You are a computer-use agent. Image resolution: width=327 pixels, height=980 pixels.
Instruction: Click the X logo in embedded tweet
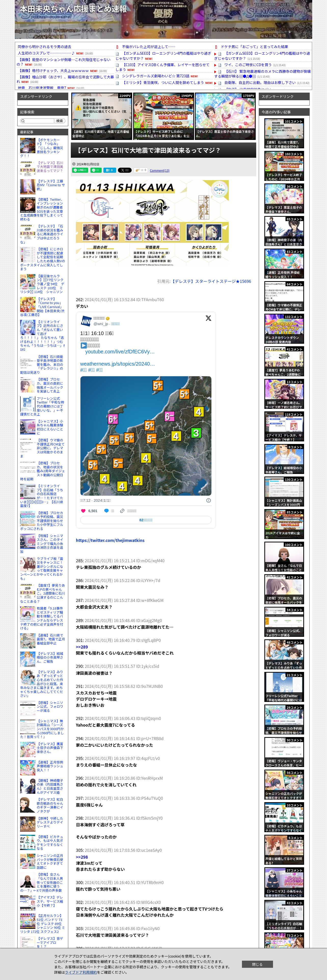[208, 318]
